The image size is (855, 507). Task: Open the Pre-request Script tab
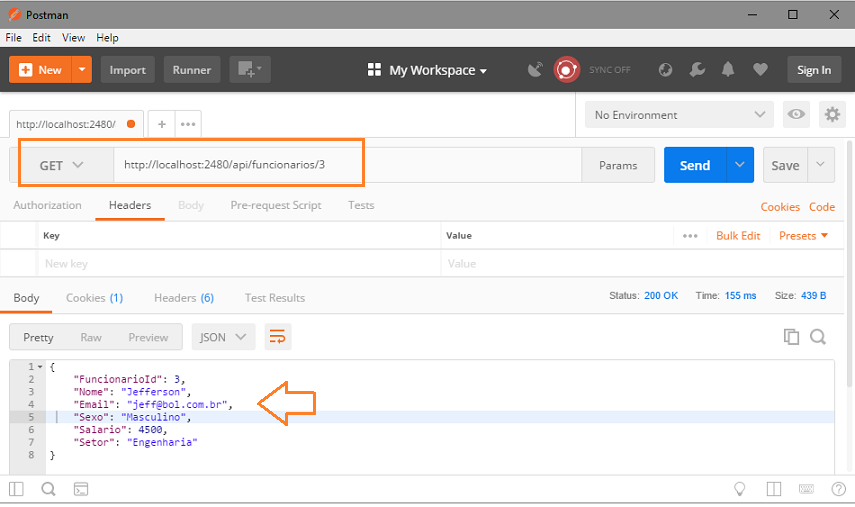point(276,206)
